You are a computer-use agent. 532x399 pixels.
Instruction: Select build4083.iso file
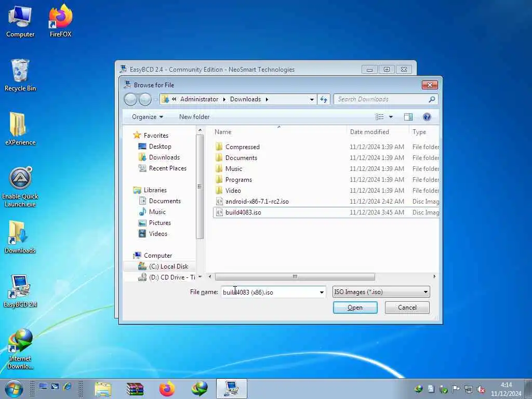pos(243,212)
